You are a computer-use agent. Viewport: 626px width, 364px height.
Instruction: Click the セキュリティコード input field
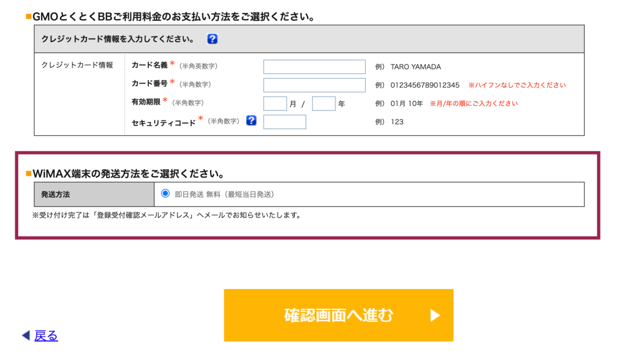(285, 122)
